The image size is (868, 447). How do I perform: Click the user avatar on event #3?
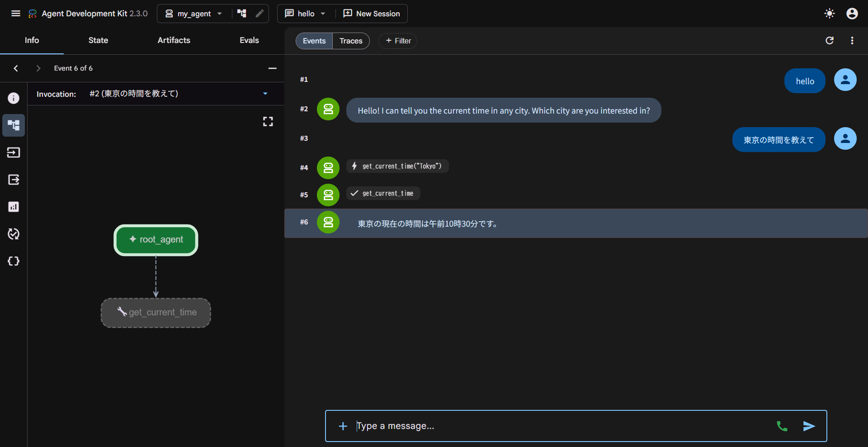point(845,138)
